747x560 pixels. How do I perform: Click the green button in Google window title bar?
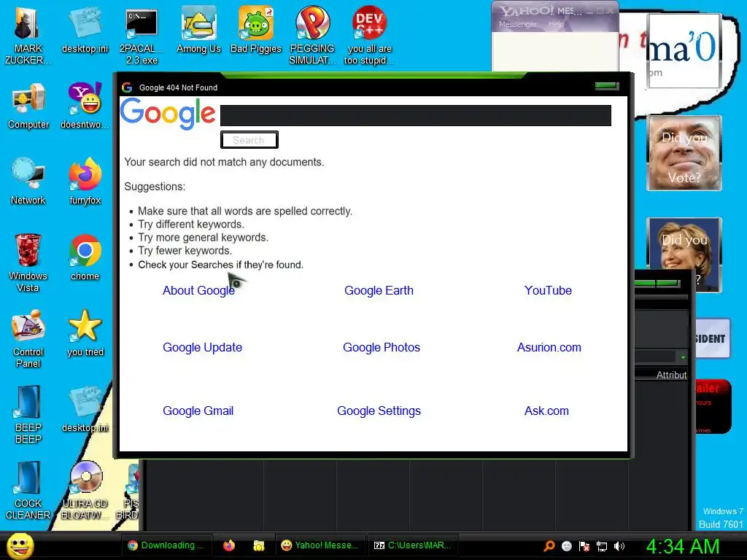point(607,86)
